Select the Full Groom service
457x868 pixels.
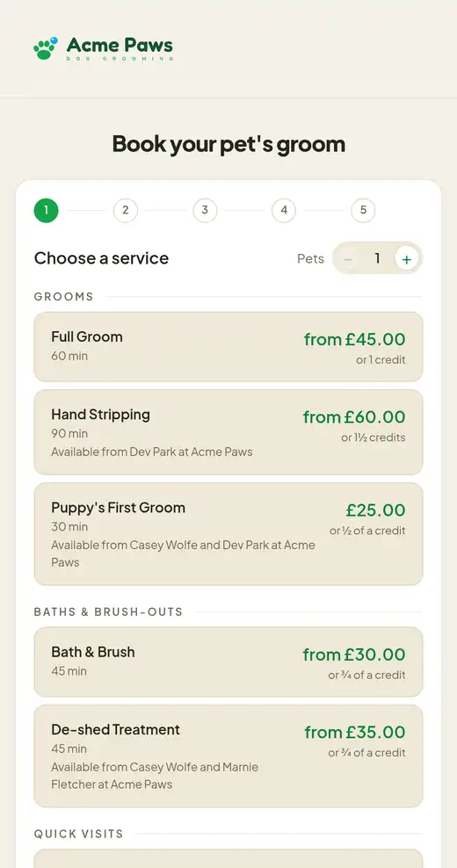coord(228,346)
